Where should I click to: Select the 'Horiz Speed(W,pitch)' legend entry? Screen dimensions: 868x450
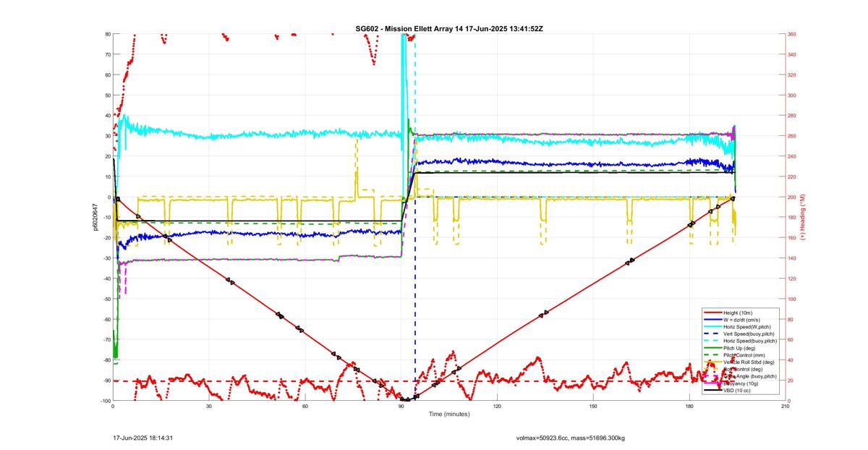747,327
